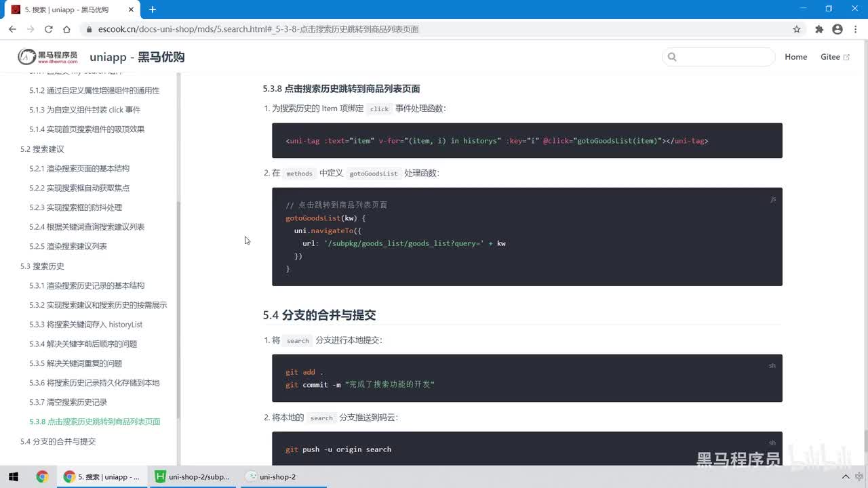Select the '5. 搜索 | uniapp - 黑马优购' browser tab
868x488 pixels.
(x=73, y=9)
